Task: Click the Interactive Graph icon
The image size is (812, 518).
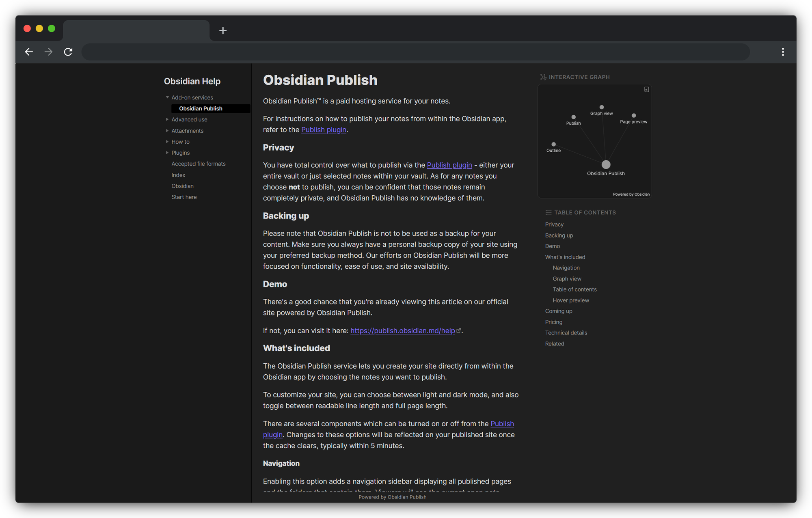Action: 543,77
